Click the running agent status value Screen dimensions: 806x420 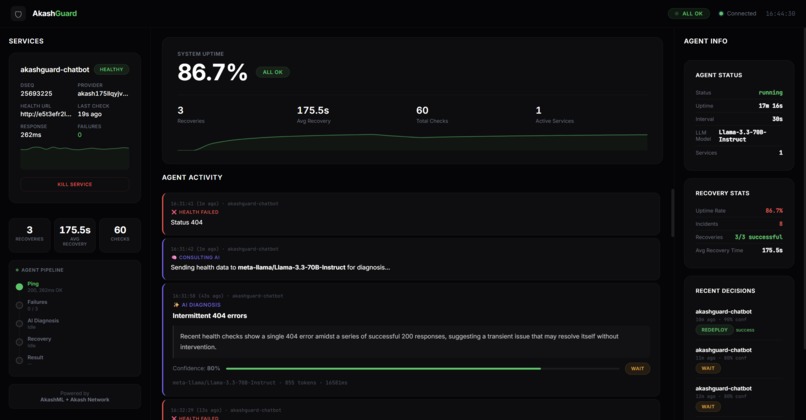point(771,93)
